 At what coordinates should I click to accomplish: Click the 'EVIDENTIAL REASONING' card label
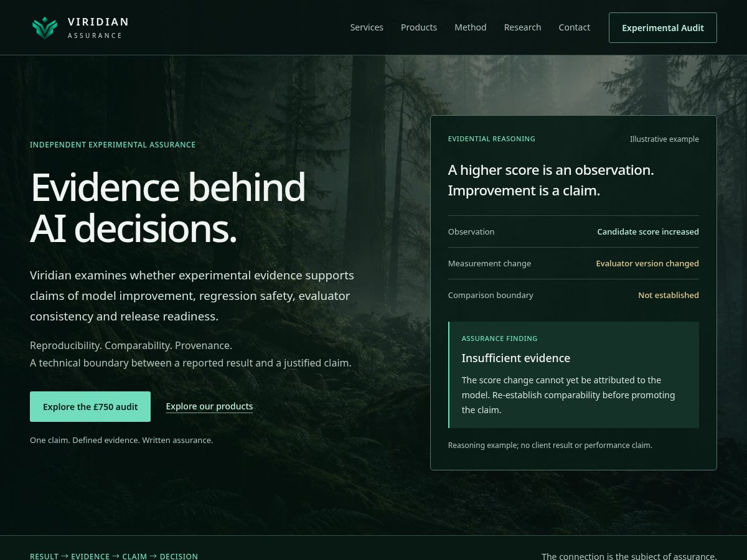(492, 139)
